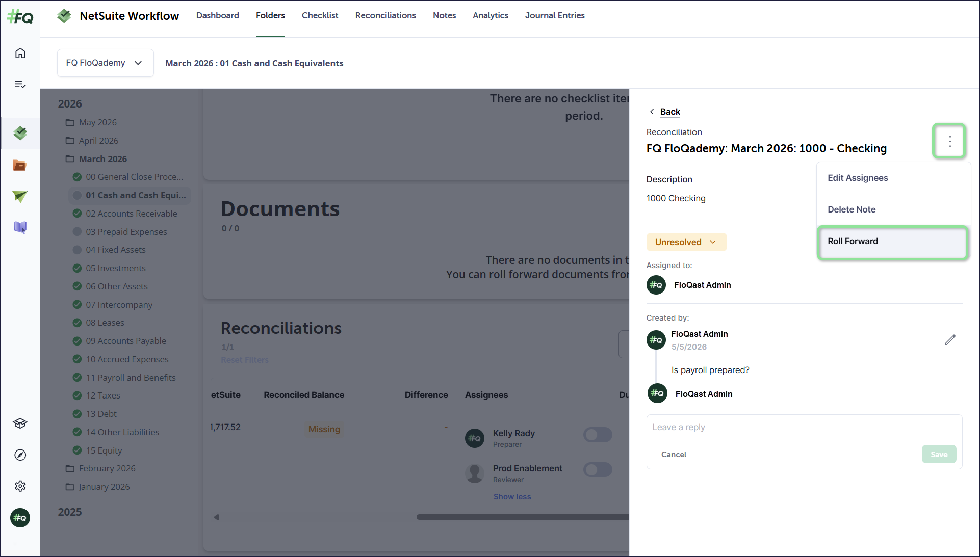
Task: Open the checklist tasks sidebar icon
Action: click(20, 84)
